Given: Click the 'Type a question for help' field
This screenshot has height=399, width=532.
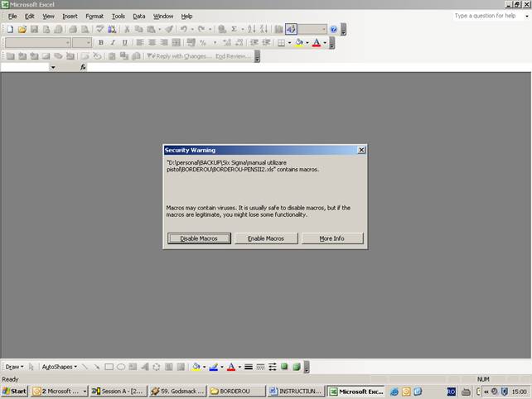Looking at the screenshot, I should [489, 16].
